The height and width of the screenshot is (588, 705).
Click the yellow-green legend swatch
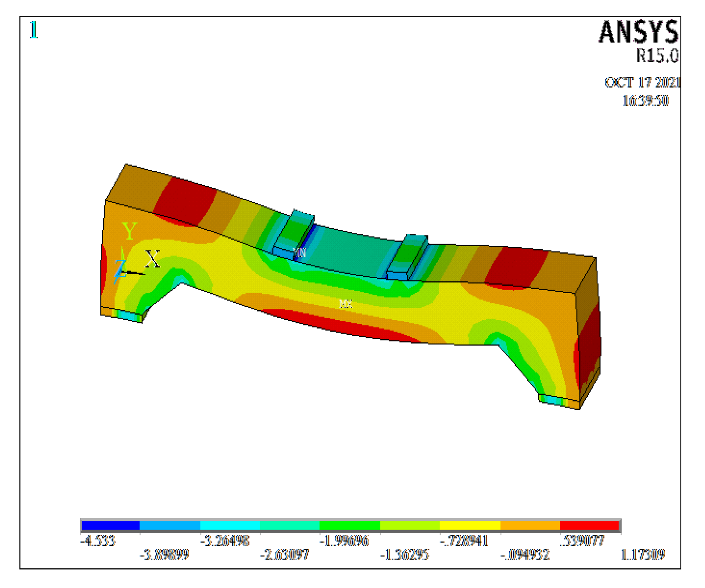click(x=410, y=525)
